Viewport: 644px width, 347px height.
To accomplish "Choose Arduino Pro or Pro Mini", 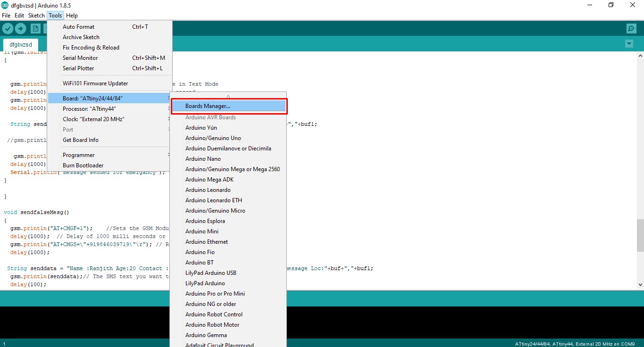I will pos(228,294).
